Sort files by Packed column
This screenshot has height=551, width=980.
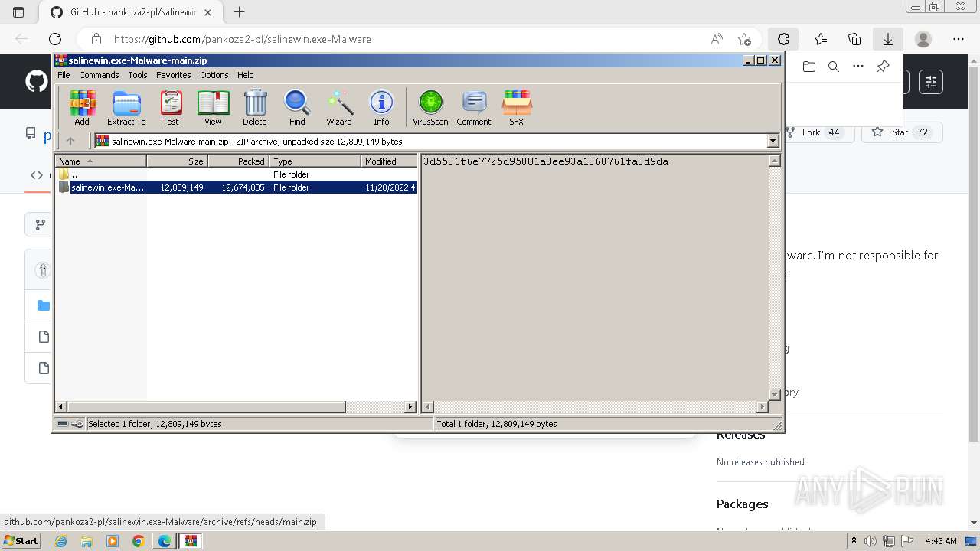pos(238,161)
